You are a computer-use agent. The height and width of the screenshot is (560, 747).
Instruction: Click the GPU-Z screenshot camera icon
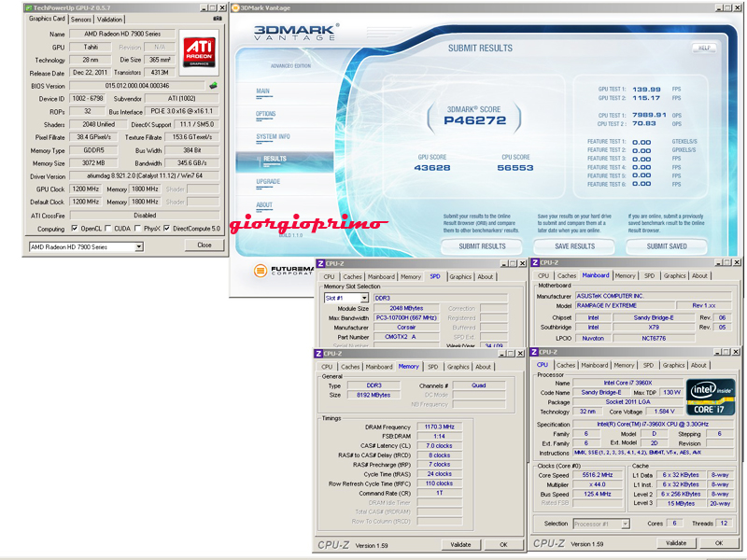pos(218,19)
